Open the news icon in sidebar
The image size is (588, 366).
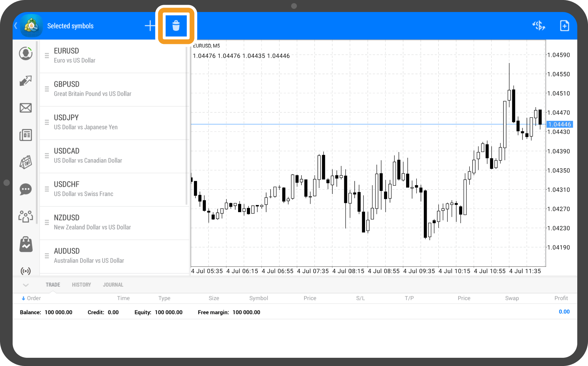26,135
